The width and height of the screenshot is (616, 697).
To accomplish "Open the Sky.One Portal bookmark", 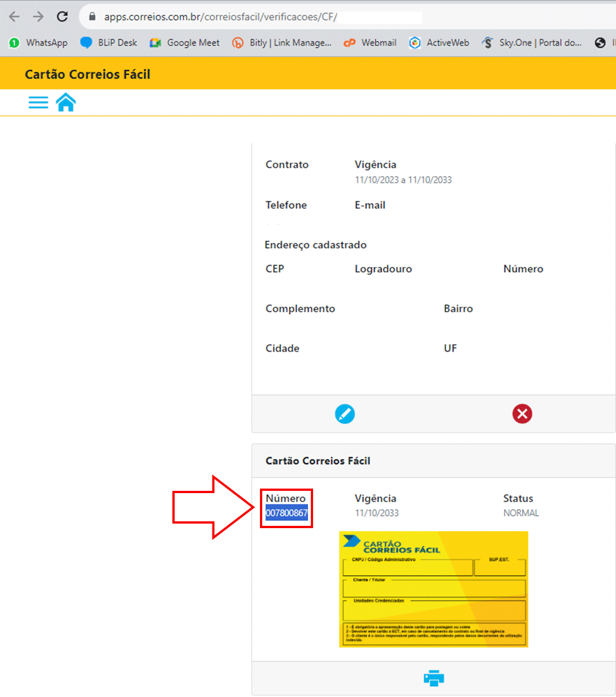I will (x=531, y=42).
